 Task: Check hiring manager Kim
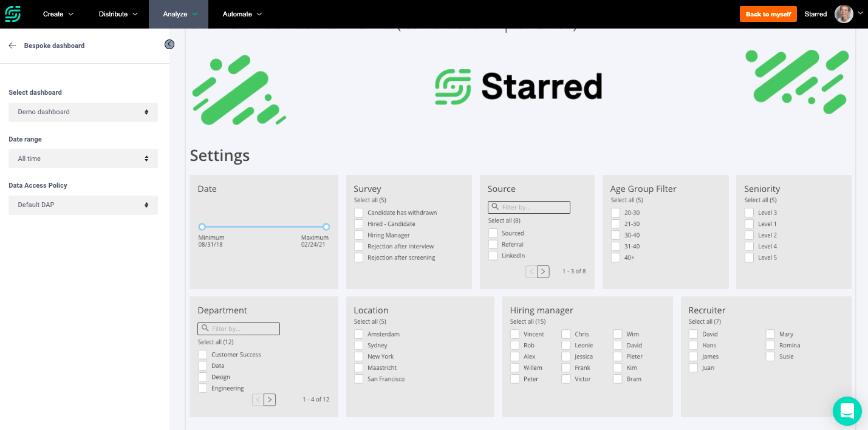pos(618,368)
